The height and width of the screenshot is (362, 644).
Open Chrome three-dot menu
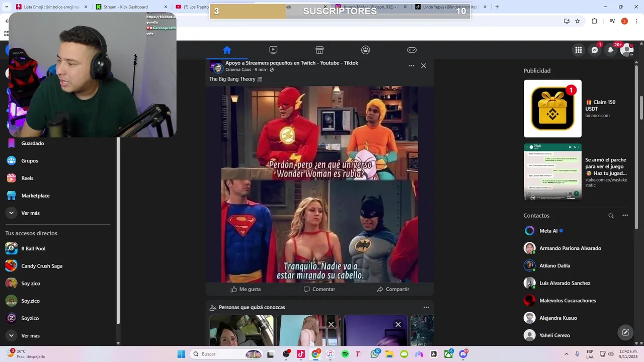click(x=637, y=21)
